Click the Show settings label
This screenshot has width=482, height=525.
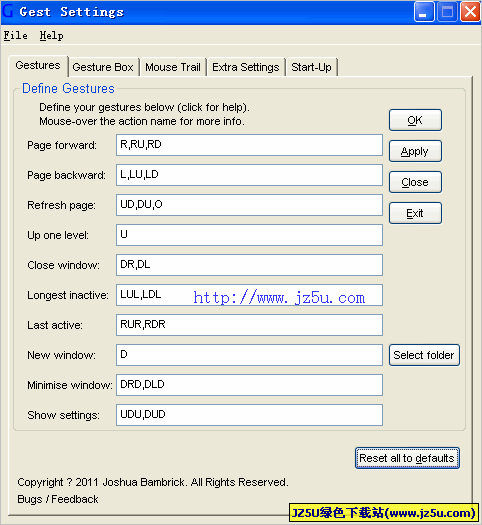(63, 415)
